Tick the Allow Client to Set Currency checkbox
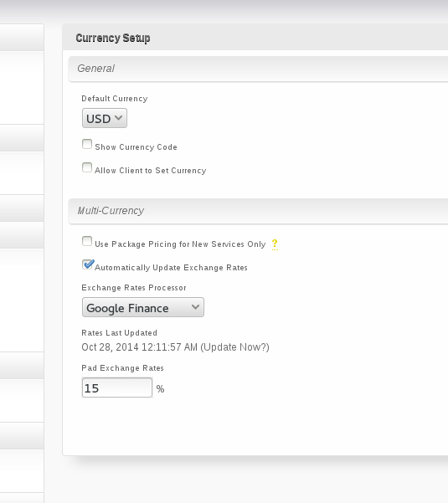This screenshot has width=448, height=503. point(87,167)
